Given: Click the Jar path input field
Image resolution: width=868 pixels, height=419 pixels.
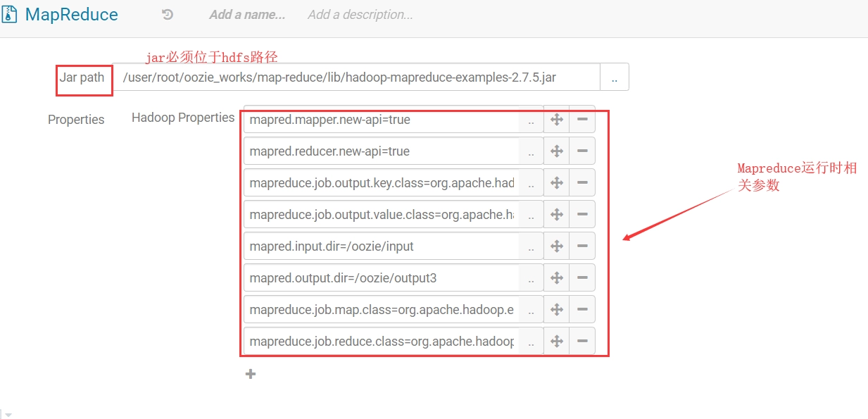Looking at the screenshot, I should click(358, 77).
